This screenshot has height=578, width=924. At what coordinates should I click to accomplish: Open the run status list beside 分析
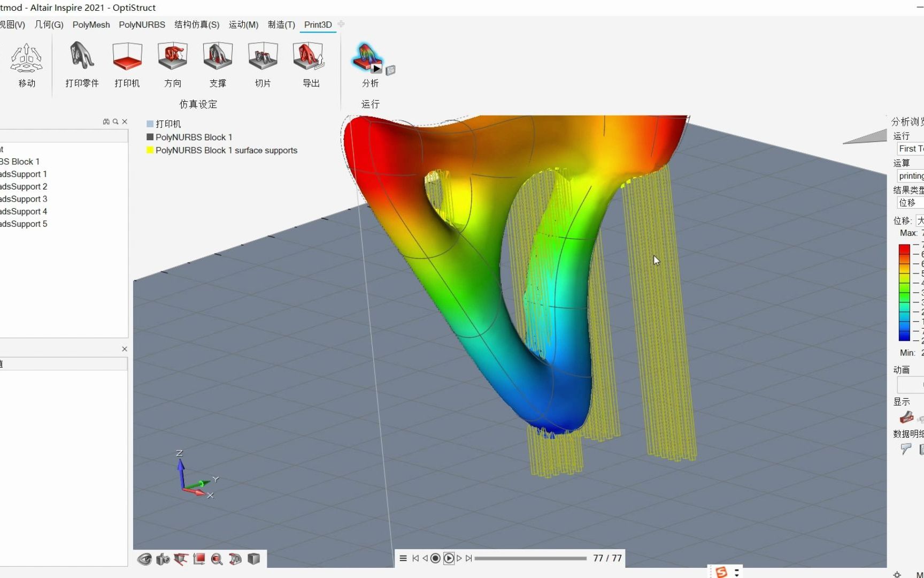(390, 70)
